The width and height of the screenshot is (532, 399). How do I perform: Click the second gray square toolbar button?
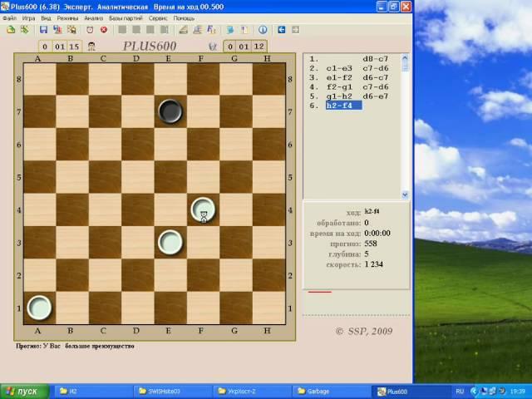136,30
